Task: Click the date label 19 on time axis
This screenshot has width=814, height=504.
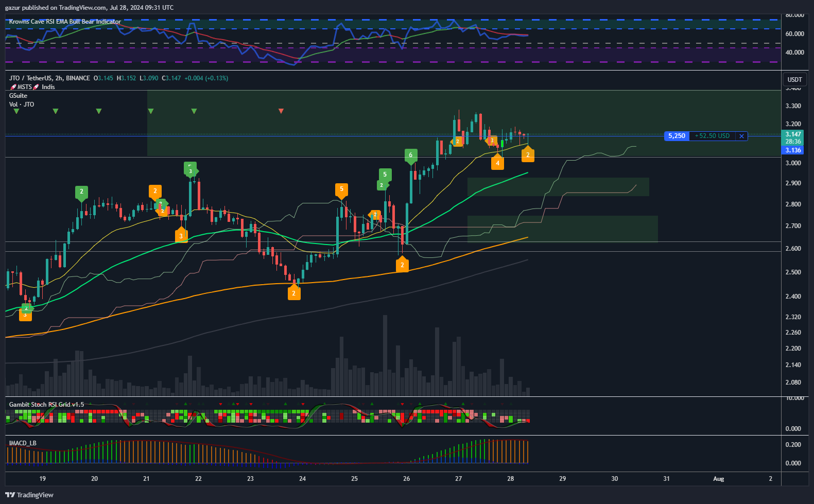Action: pos(42,479)
